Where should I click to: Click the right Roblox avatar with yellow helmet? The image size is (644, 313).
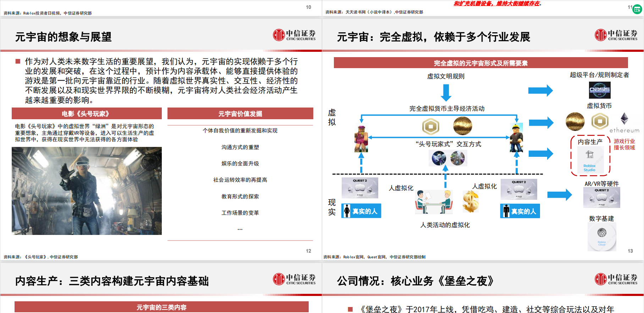click(516, 138)
